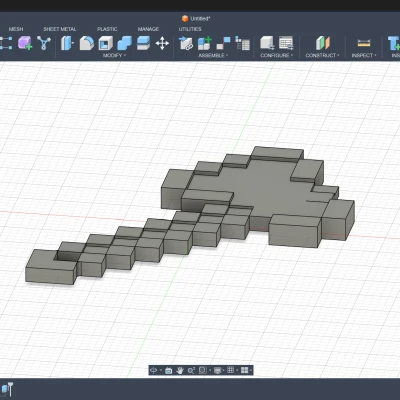Click the Fit view icon
The image size is (400, 400).
point(203,370)
